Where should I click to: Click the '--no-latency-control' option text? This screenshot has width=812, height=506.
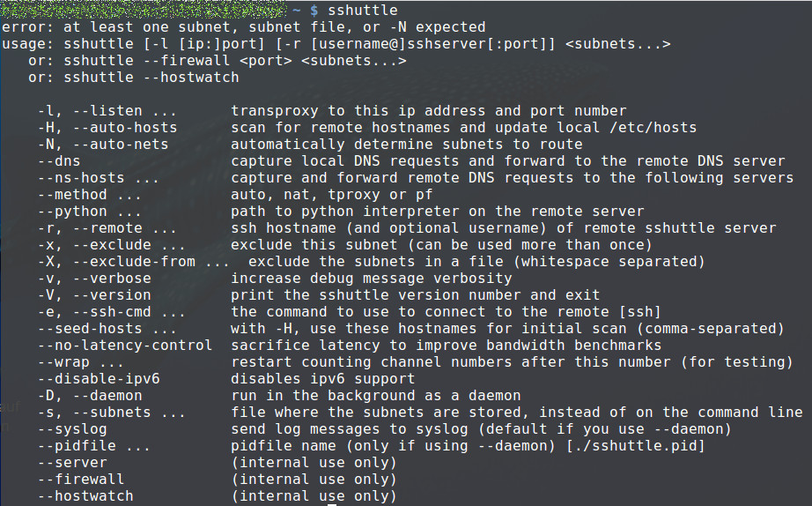tap(125, 346)
